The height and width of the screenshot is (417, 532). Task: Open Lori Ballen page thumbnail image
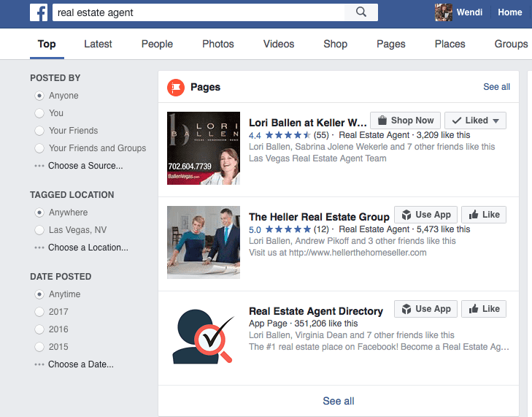point(204,148)
